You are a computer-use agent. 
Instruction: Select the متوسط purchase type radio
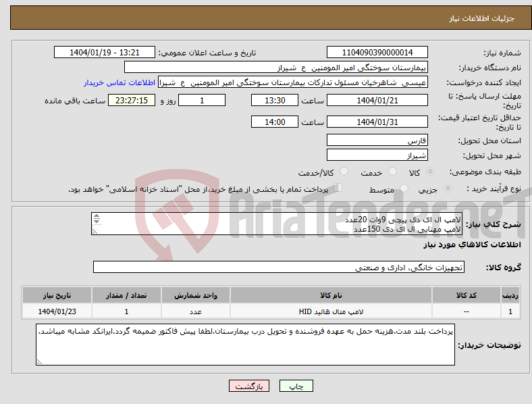coord(404,188)
